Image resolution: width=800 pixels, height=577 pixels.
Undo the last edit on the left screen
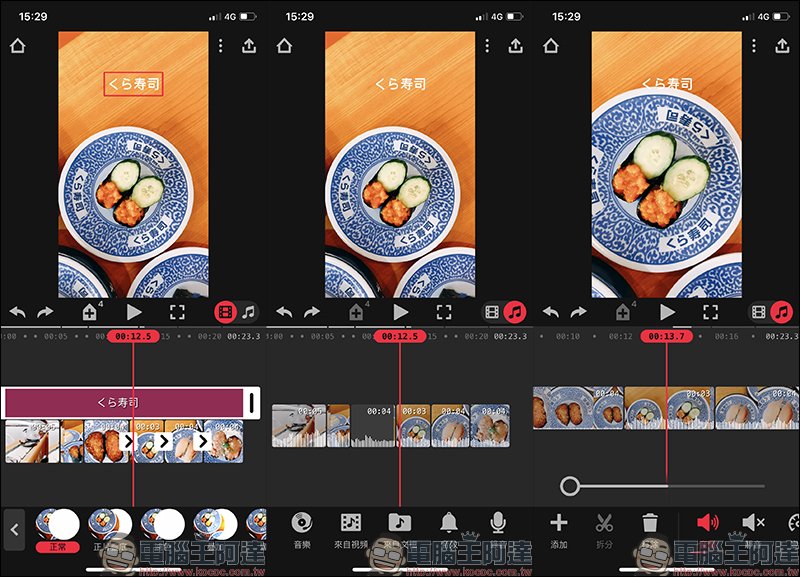click(x=18, y=312)
